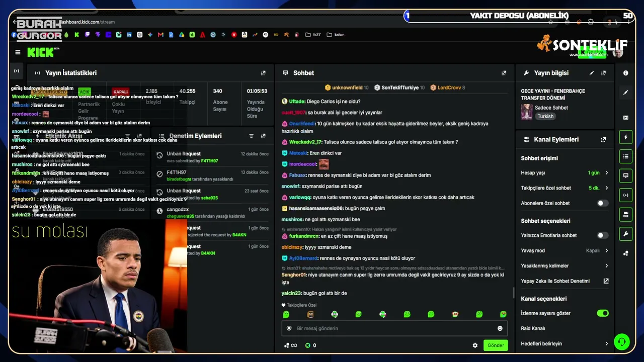644x362 pixels.
Task: Toggle Abonelere özel sohbet switch
Action: tap(602, 203)
